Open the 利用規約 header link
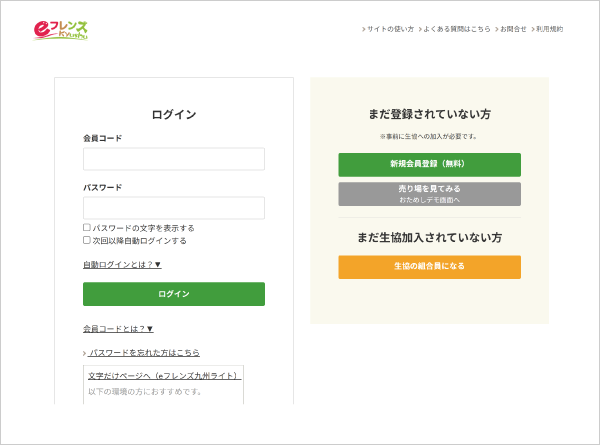Image resolution: width=600 pixels, height=445 pixels. (x=548, y=29)
